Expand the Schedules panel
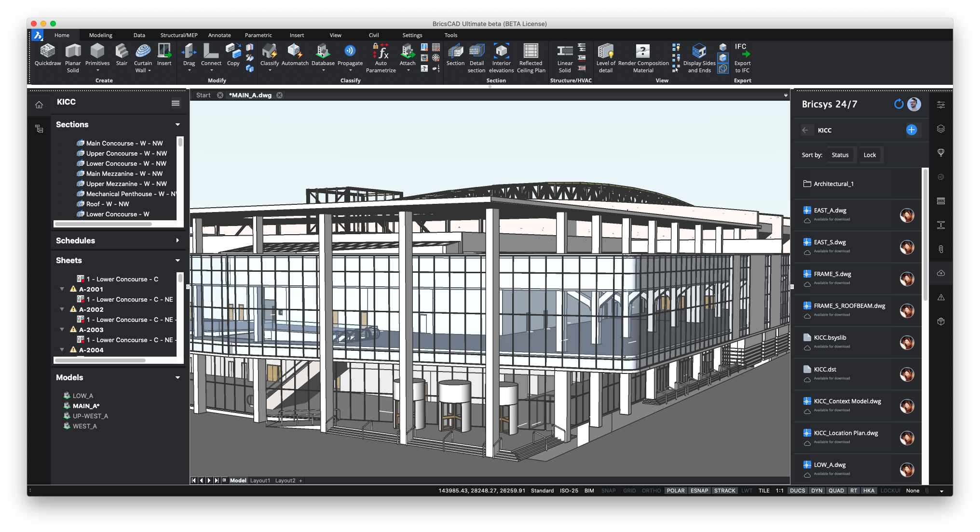The image size is (980, 532). point(177,240)
